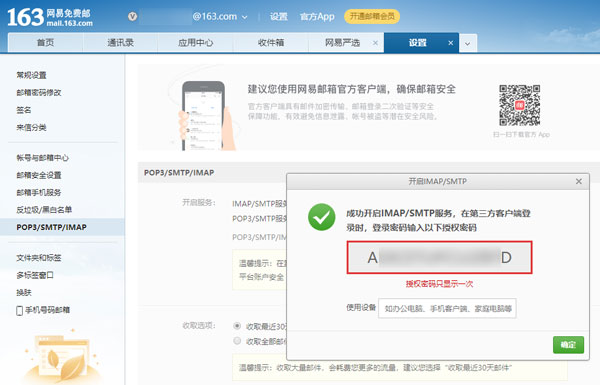Open 反垃圾/黑白名单 in sidebar
The image size is (600, 385).
tap(44, 209)
